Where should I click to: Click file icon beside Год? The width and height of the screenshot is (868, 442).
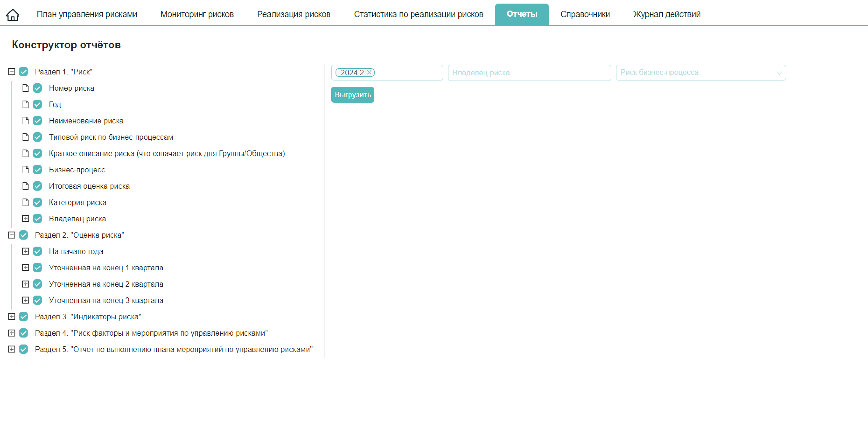(26, 104)
